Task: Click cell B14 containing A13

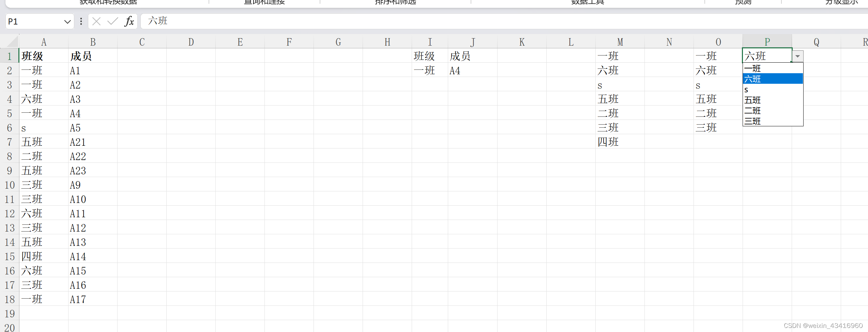Action: click(93, 242)
